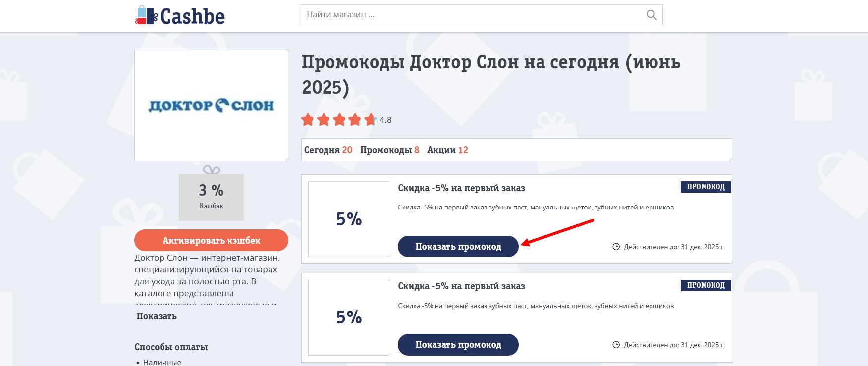Click the 5% tile in first coupon

(349, 219)
